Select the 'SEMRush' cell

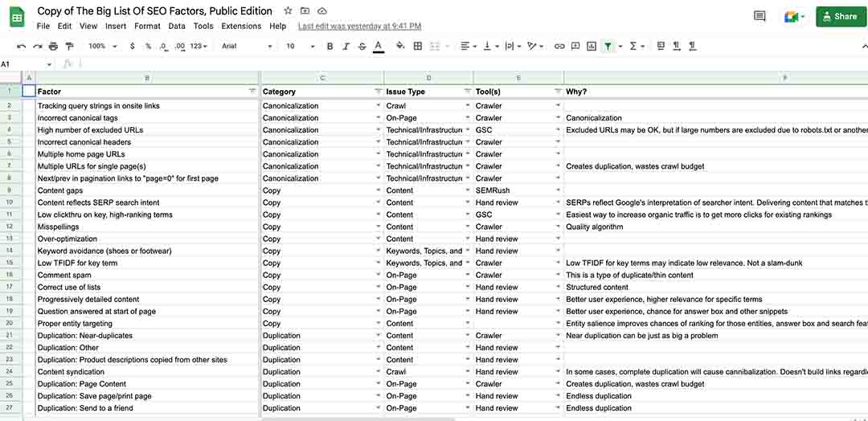518,190
